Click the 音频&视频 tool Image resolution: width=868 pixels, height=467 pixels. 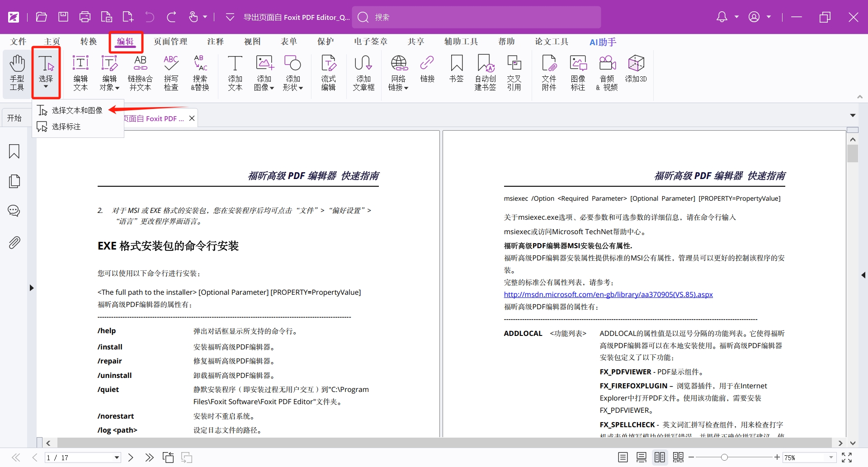[x=607, y=73]
